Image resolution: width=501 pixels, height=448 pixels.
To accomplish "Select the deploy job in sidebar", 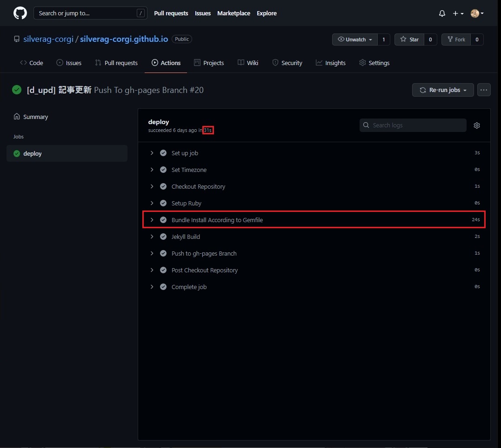I will pyautogui.click(x=67, y=153).
